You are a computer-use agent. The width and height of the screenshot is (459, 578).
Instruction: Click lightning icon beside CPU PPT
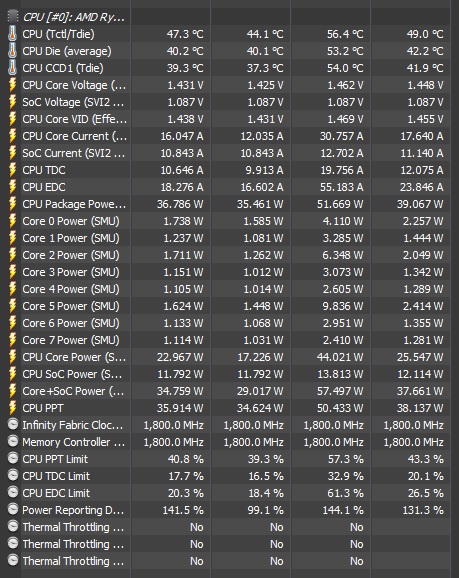13,407
